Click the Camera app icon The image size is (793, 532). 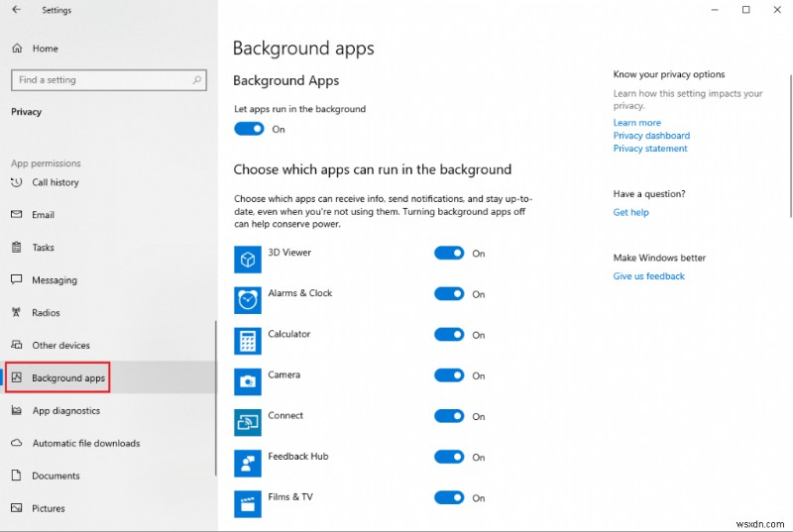248,382
